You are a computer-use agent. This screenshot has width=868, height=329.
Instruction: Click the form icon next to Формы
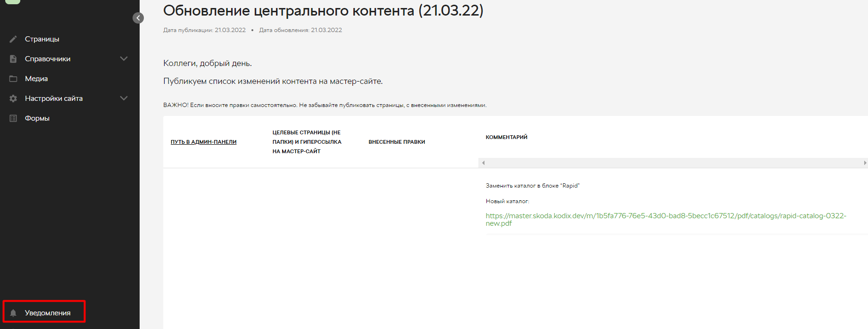click(13, 118)
